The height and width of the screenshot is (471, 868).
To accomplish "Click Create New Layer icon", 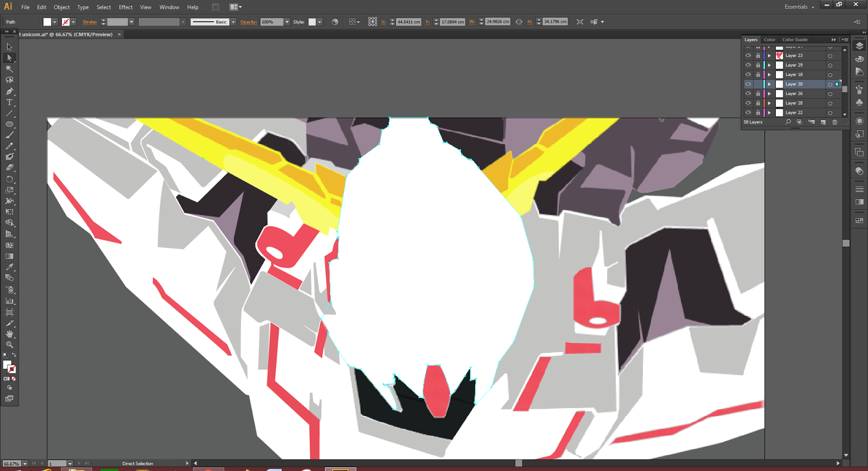I will [823, 122].
